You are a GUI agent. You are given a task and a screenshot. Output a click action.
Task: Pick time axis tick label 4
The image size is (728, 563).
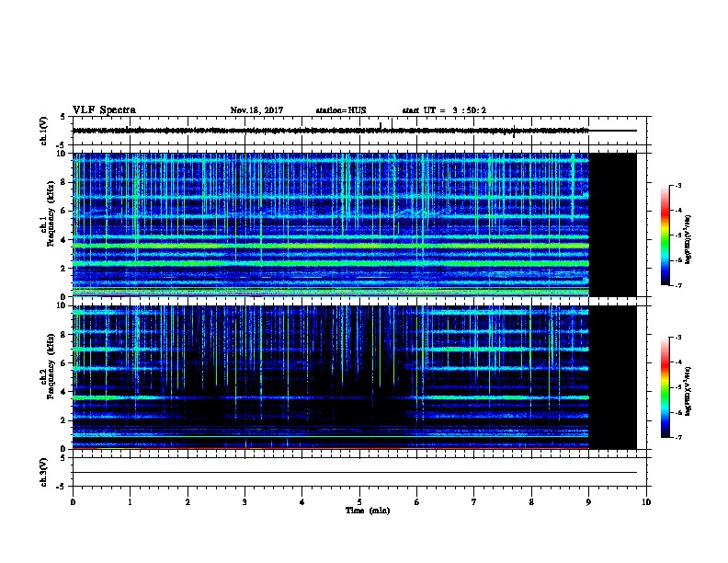click(x=302, y=502)
